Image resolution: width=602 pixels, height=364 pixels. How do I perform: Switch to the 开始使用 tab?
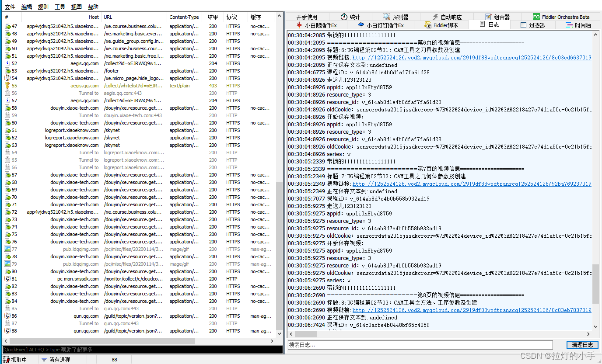coord(307,17)
